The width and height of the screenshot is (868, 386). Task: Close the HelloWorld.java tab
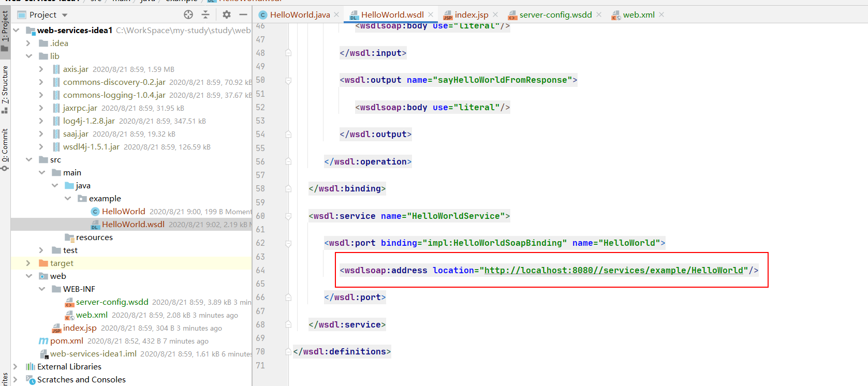tap(336, 14)
